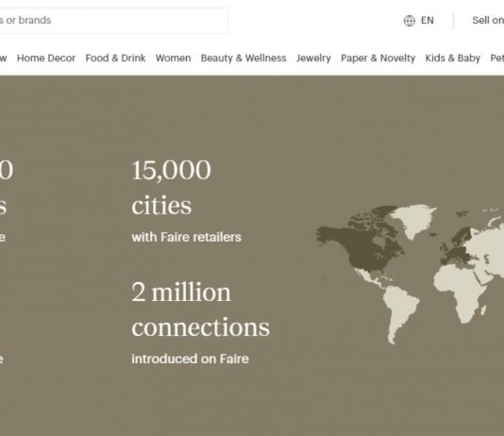Open the Jewelry category
This screenshot has width=504, height=436.
point(313,59)
